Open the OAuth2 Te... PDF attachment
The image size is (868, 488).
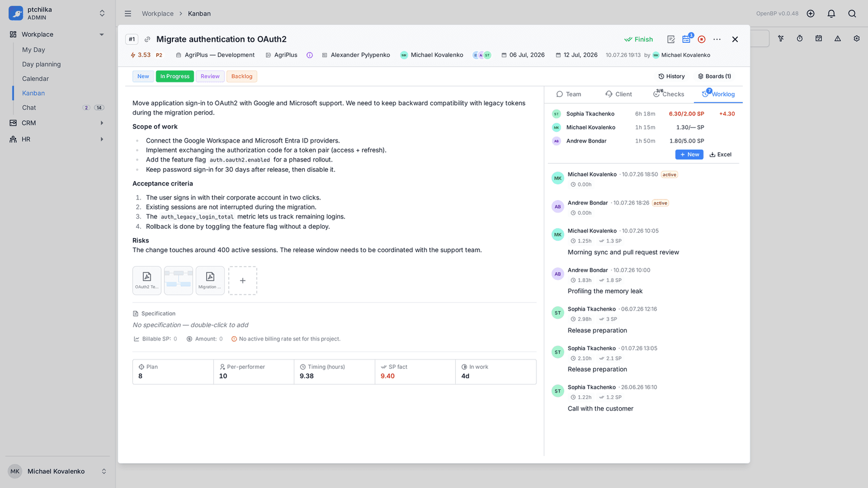(x=146, y=280)
